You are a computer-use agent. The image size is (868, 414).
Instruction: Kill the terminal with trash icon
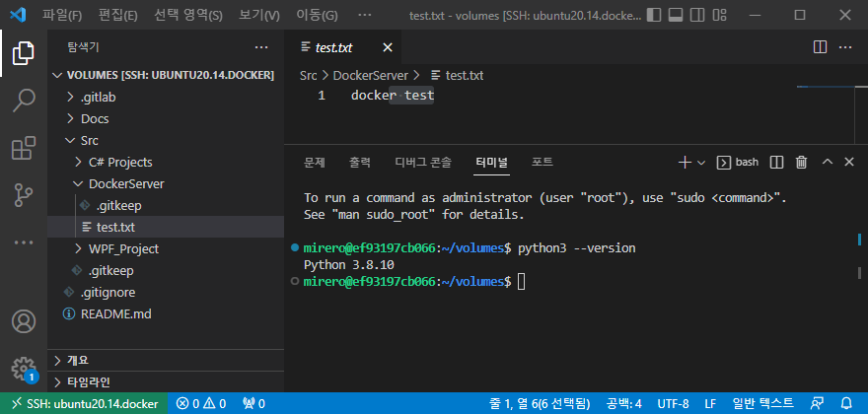(801, 163)
